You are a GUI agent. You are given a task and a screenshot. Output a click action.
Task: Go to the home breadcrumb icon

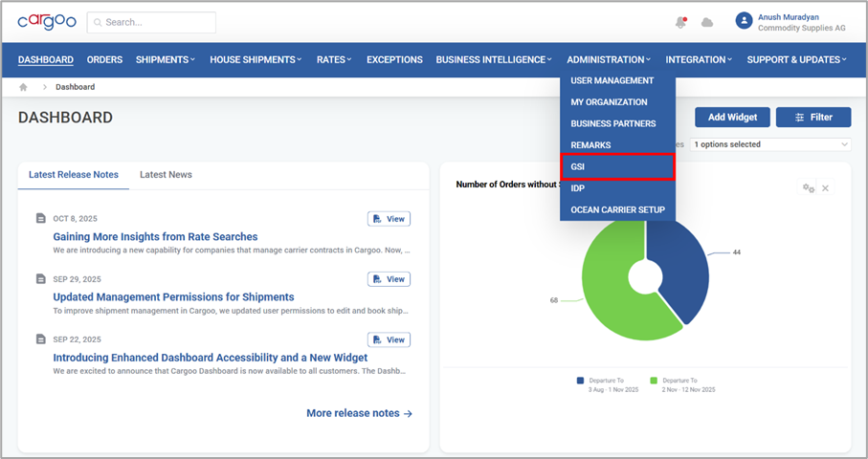pos(23,87)
